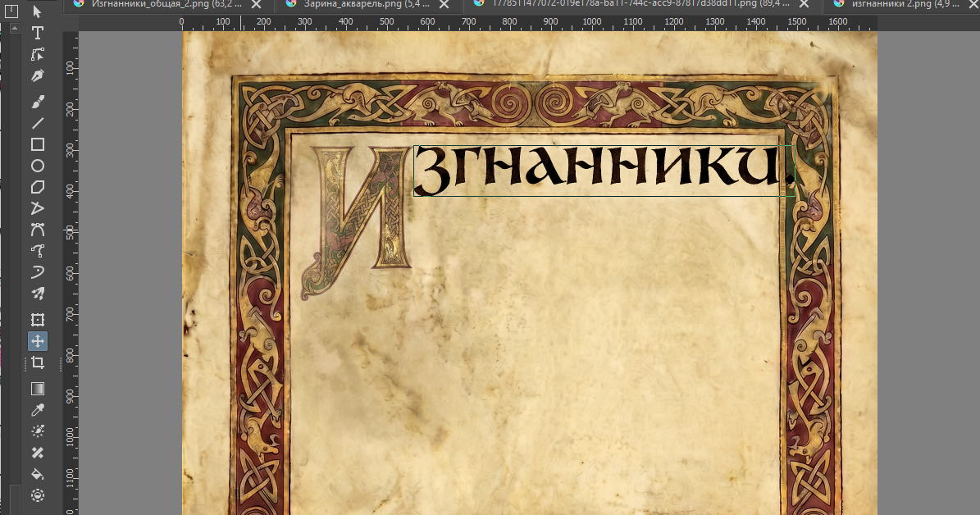
Task: Click the horizontal ruler at 1000
Action: pos(592,22)
